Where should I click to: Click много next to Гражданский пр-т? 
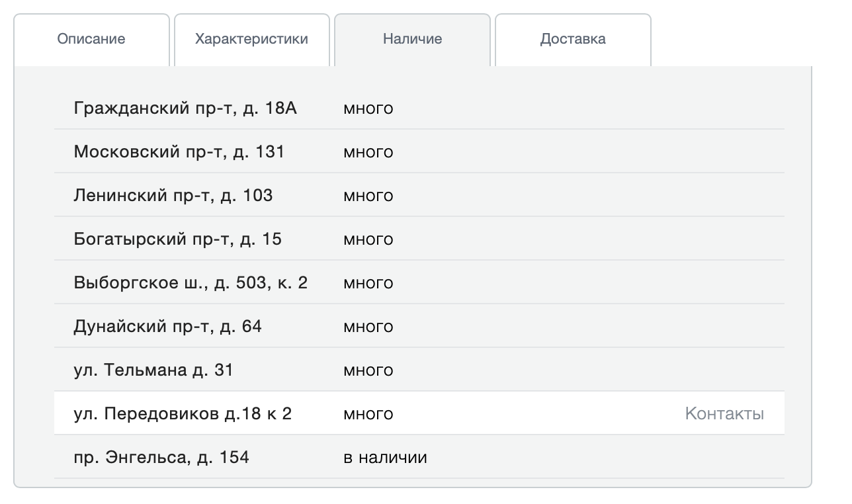[368, 108]
